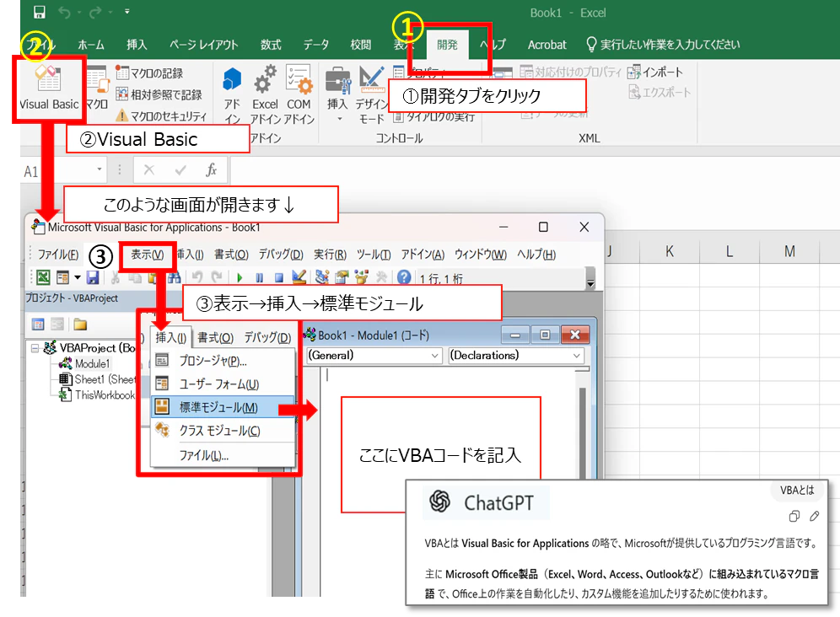The image size is (840, 617).
Task: Select the 開発 ribbon tab
Action: point(447,45)
